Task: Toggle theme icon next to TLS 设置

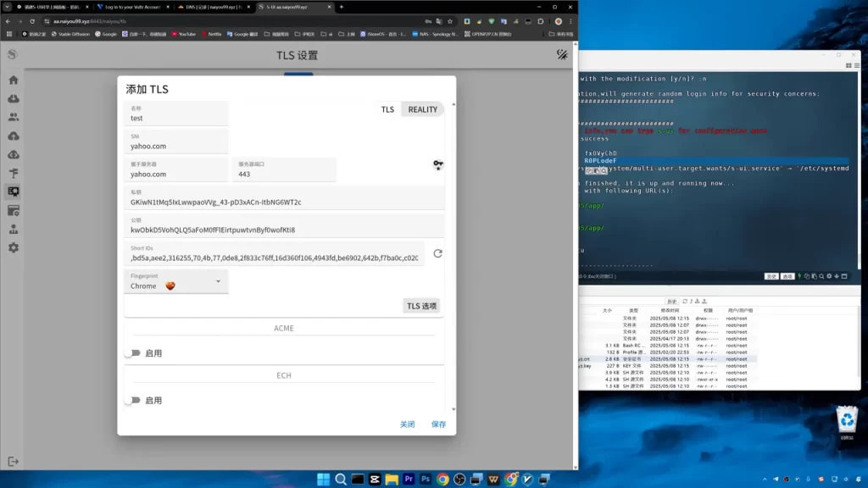Action: 562,54
